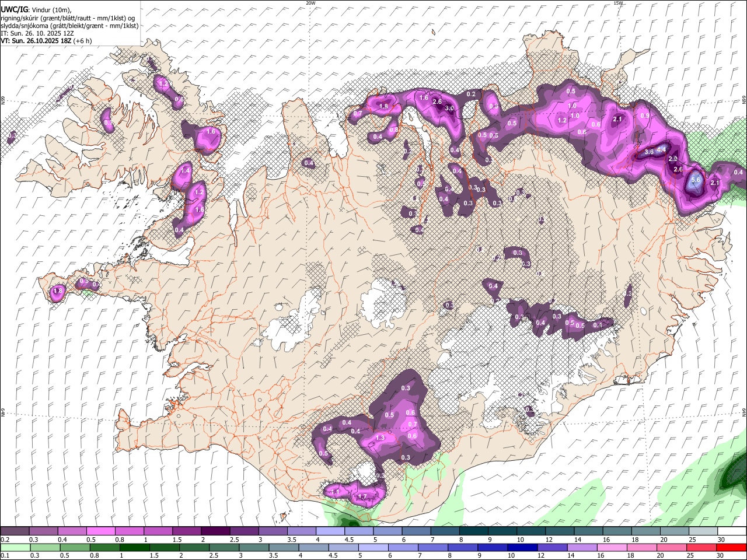Screen dimensions: 747x560
Task: Click the 1 dark green rain swatch
Action: point(134,547)
